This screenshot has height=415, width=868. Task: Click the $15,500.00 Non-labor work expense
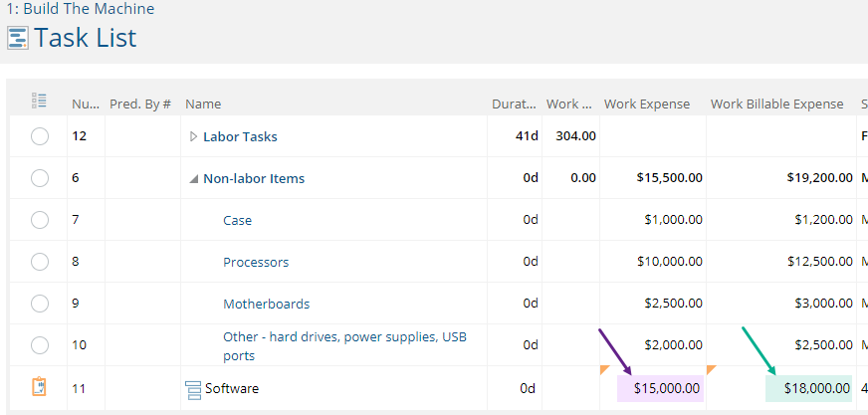[670, 178]
